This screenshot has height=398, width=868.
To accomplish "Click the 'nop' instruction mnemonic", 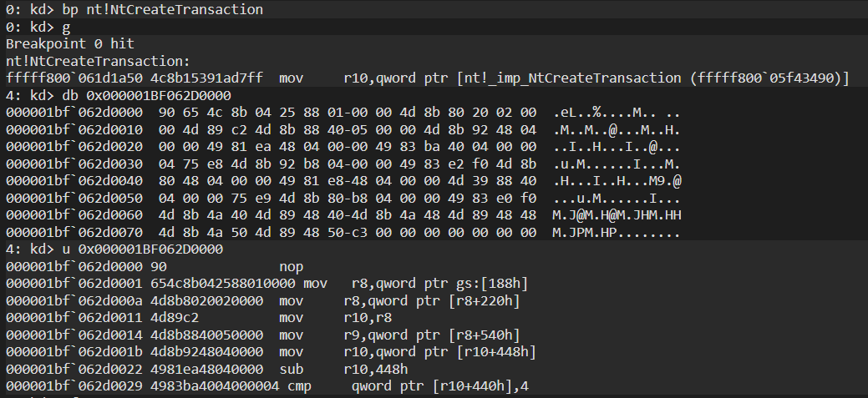I will click(x=292, y=266).
